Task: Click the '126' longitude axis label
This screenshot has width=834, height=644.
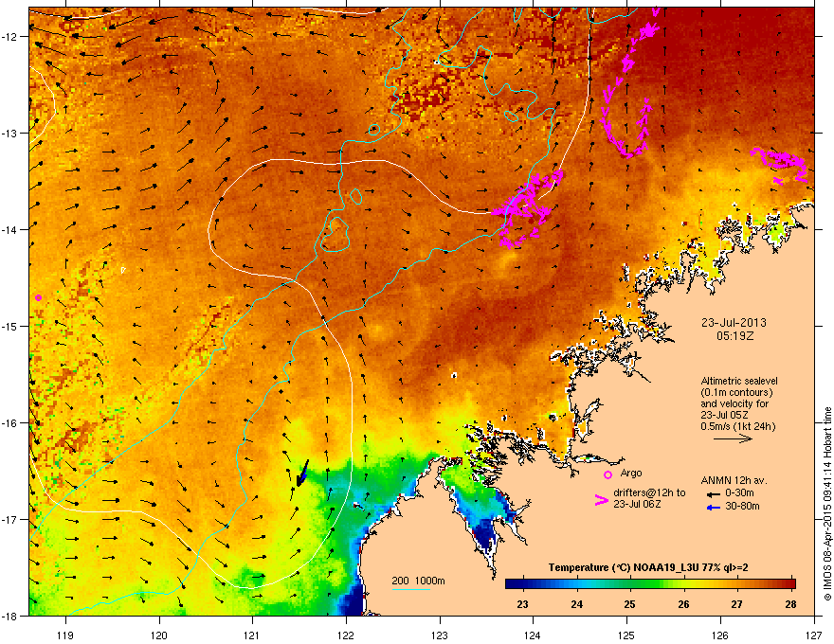Action: tap(720, 635)
